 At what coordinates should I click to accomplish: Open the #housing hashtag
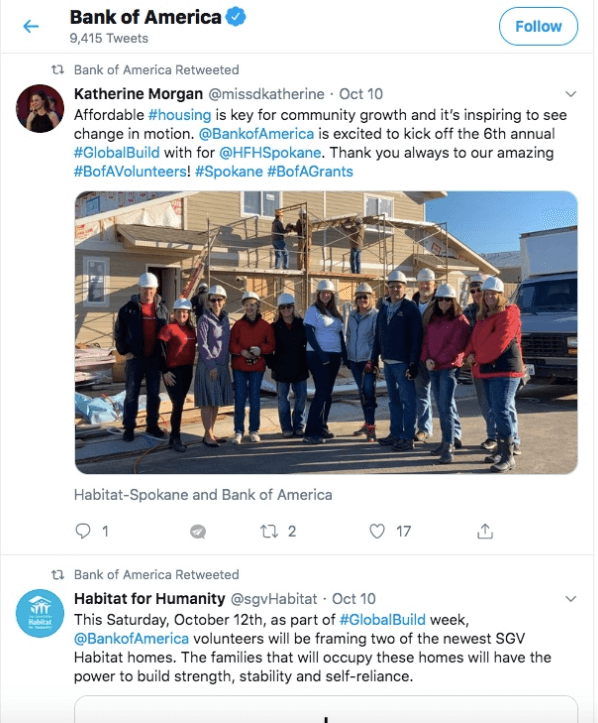pyautogui.click(x=180, y=115)
